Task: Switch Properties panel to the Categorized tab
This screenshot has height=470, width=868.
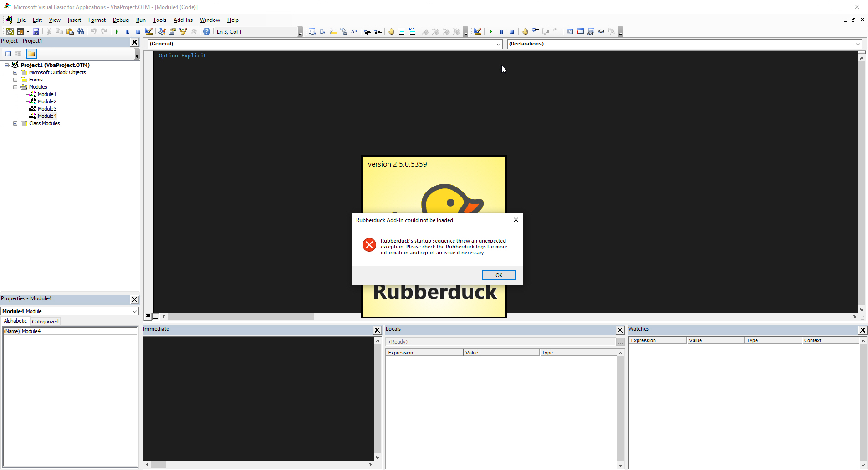Action: (x=45, y=321)
